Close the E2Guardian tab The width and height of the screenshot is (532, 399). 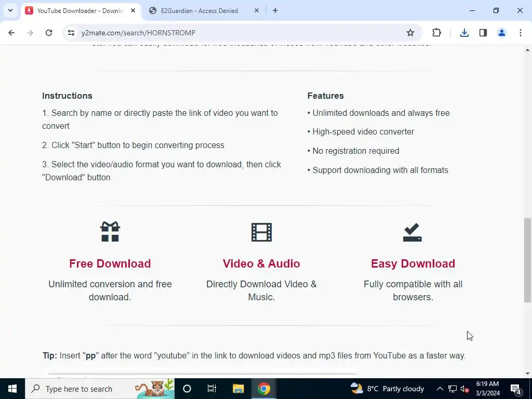click(257, 10)
